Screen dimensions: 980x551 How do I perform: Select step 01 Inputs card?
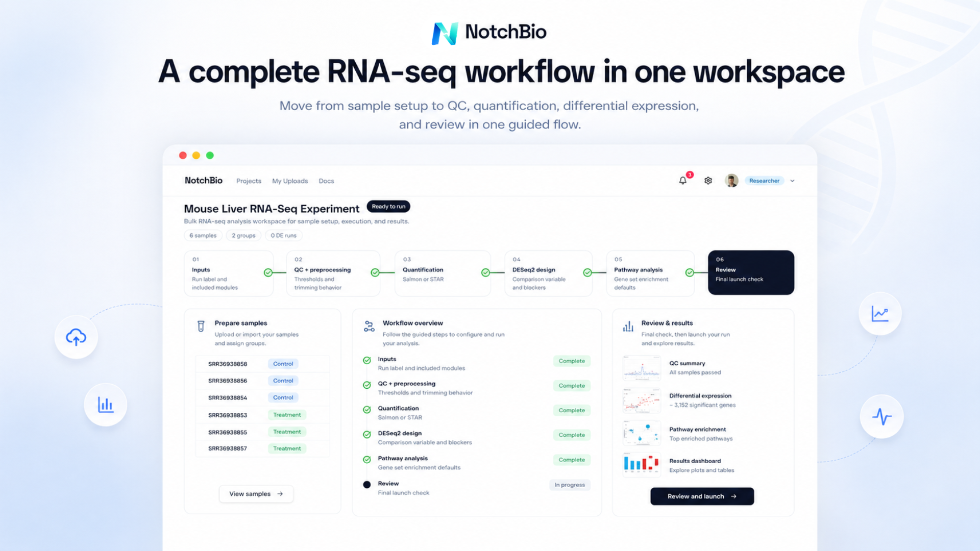point(229,273)
